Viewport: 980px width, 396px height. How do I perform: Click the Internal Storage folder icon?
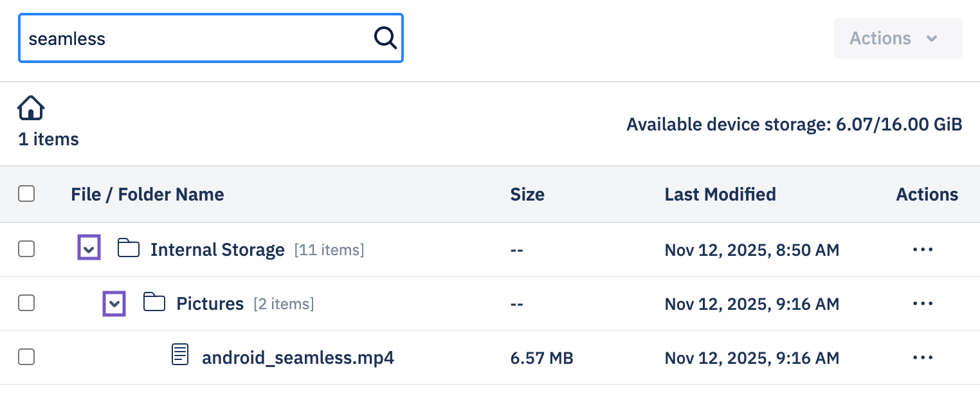click(x=129, y=248)
